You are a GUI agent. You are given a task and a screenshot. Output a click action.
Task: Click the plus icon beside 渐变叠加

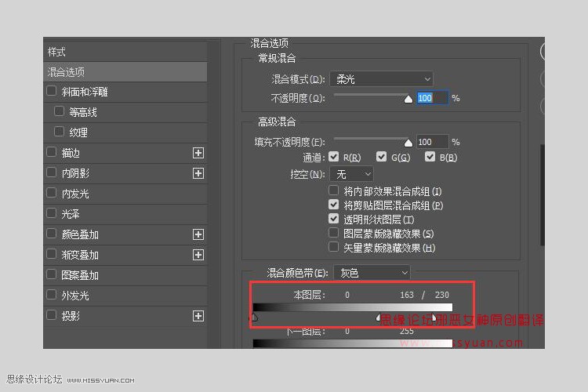pos(198,255)
